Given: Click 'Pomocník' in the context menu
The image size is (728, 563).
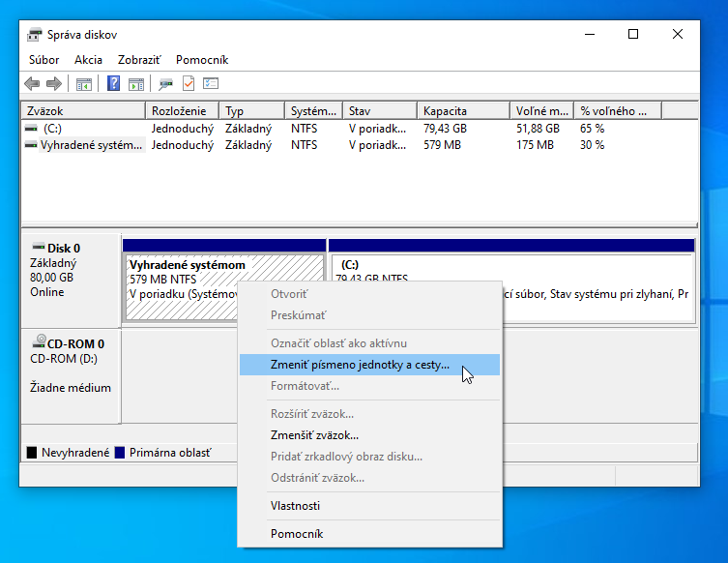Looking at the screenshot, I should tap(297, 534).
